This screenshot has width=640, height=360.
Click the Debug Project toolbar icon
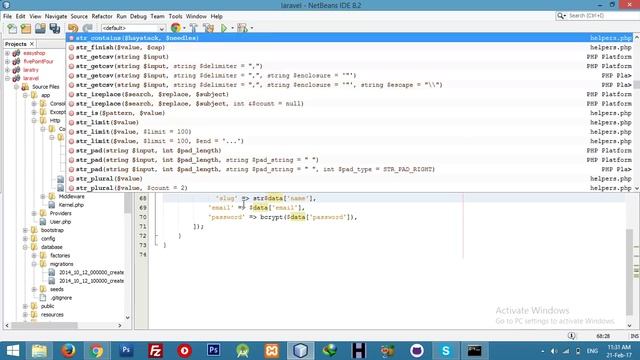click(242, 28)
